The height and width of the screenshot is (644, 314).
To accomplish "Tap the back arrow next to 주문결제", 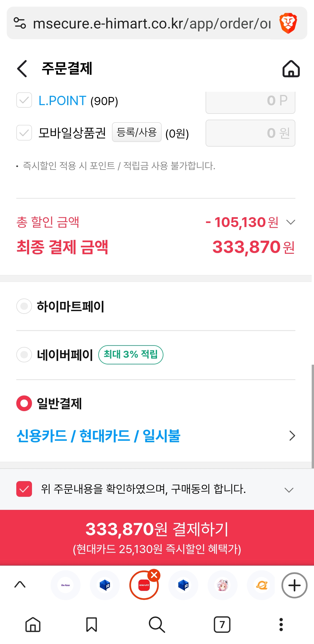I will click(x=22, y=69).
